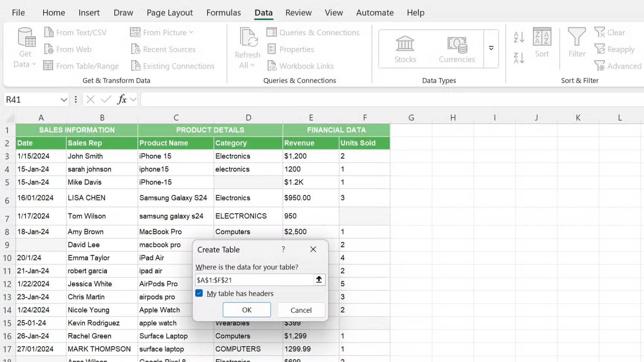The image size is (644, 362).
Task: Expand the Get Data dropdown
Action: (x=25, y=64)
